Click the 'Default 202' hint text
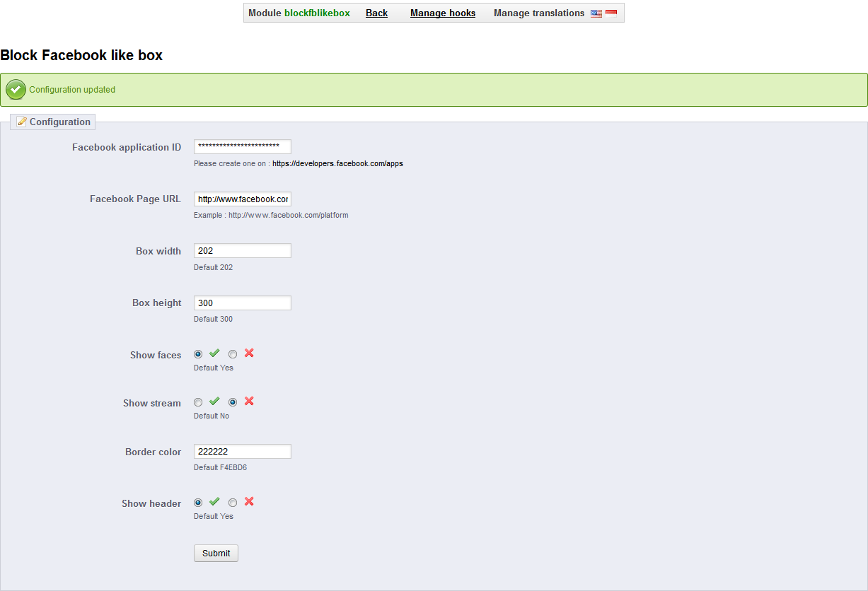Image resolution: width=868 pixels, height=591 pixels. (213, 267)
